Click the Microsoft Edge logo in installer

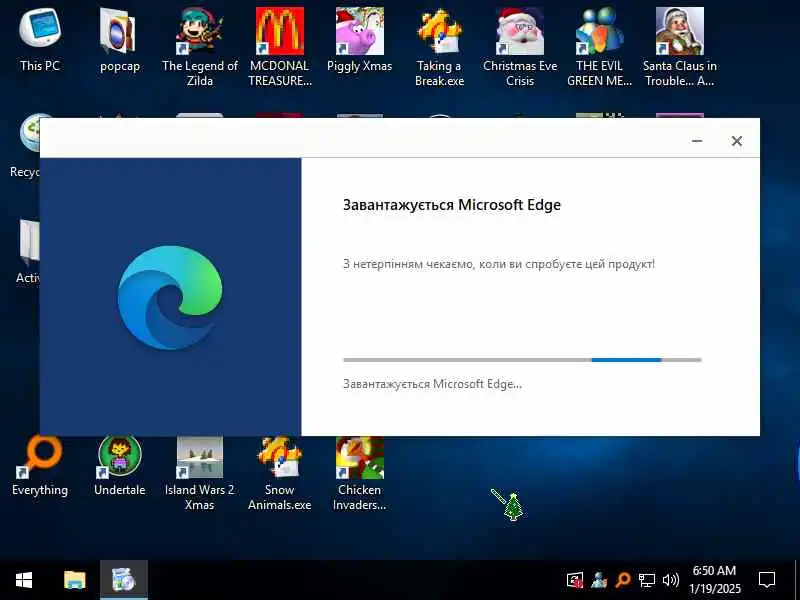click(x=170, y=297)
